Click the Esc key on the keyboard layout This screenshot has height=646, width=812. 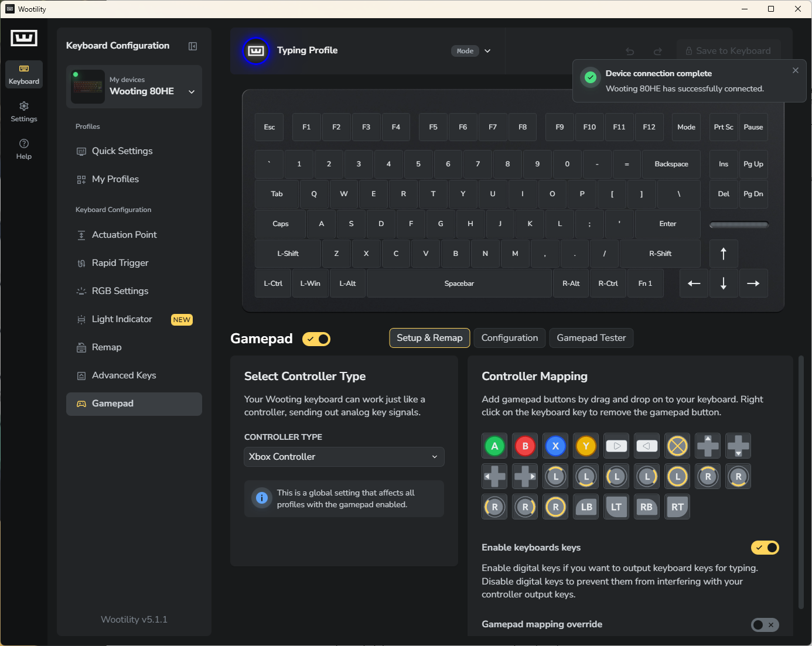click(269, 127)
